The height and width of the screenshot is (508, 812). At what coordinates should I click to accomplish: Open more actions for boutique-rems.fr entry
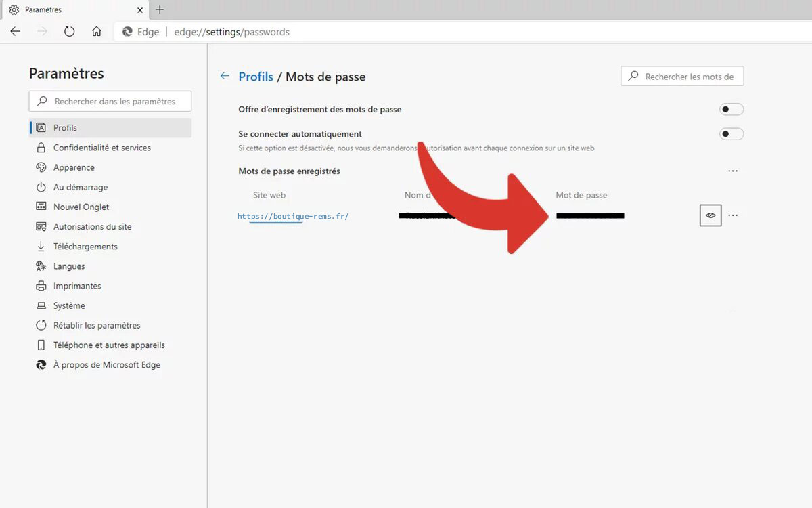733,215
